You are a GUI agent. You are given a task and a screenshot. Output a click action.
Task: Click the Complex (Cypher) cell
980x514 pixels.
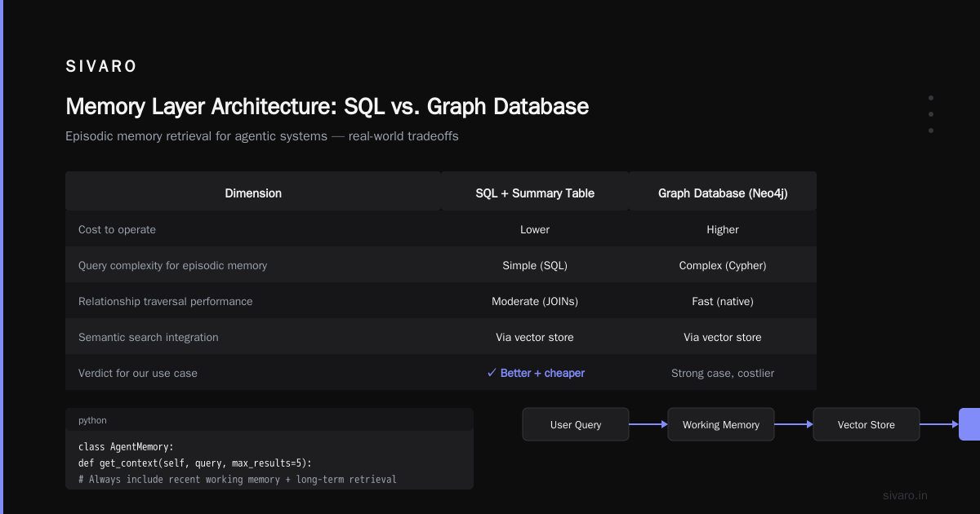point(723,265)
